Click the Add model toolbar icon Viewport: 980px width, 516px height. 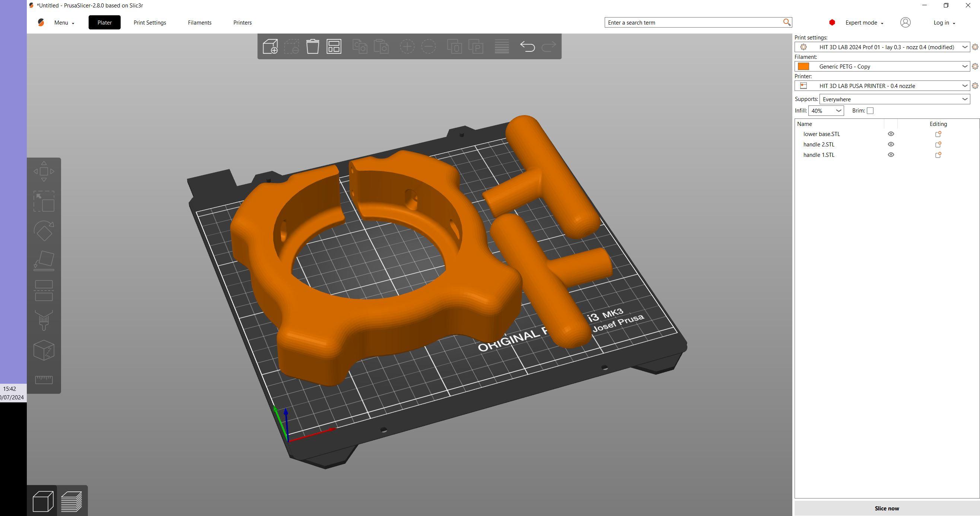coord(270,47)
